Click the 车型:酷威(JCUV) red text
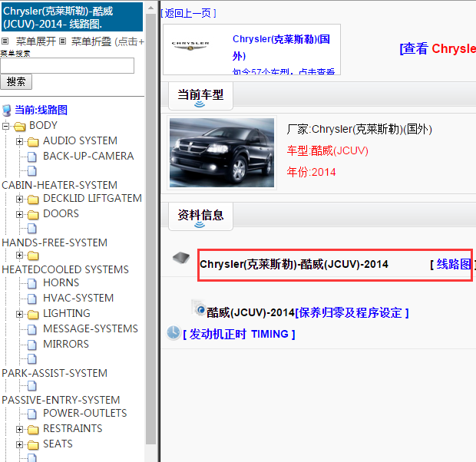 click(x=328, y=150)
